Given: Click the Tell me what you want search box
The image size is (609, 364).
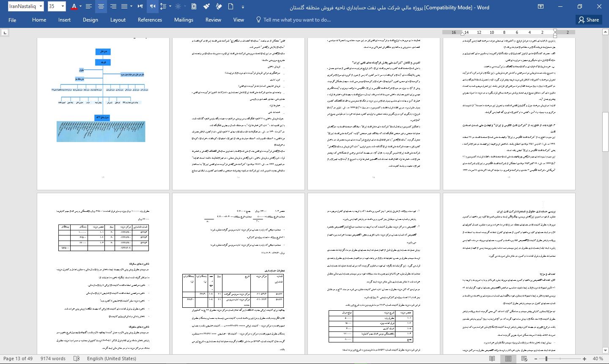Looking at the screenshot, I should tap(296, 20).
